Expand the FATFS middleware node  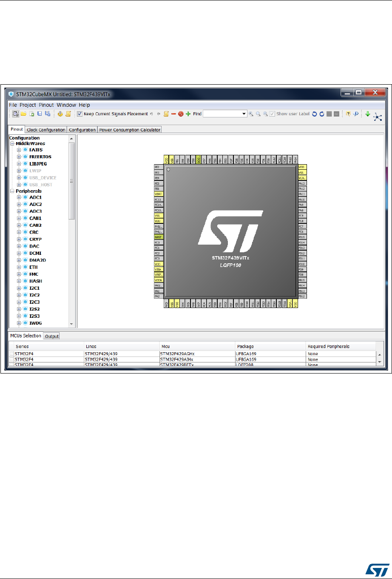click(19, 150)
